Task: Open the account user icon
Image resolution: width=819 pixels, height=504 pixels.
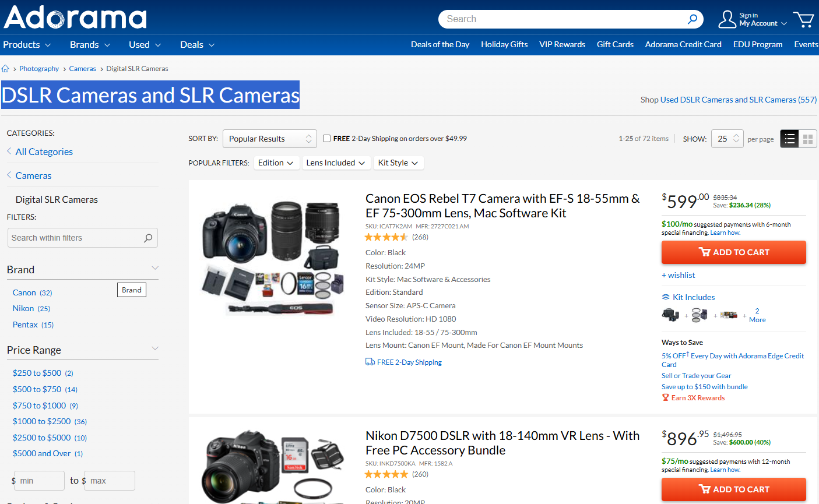Action: click(x=727, y=19)
